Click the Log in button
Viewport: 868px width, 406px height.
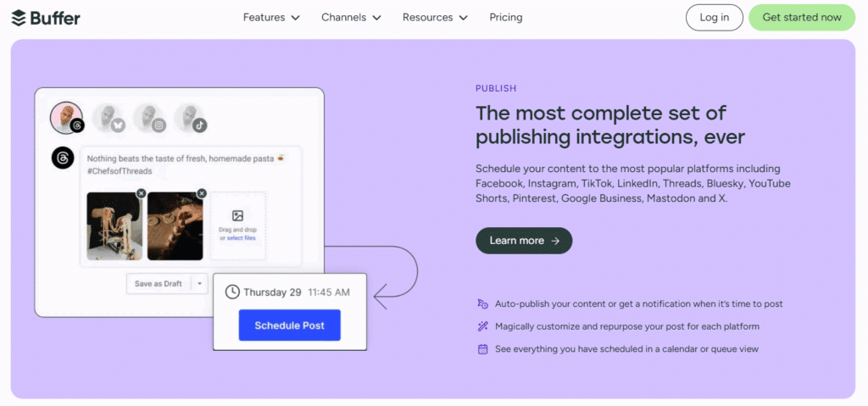714,17
